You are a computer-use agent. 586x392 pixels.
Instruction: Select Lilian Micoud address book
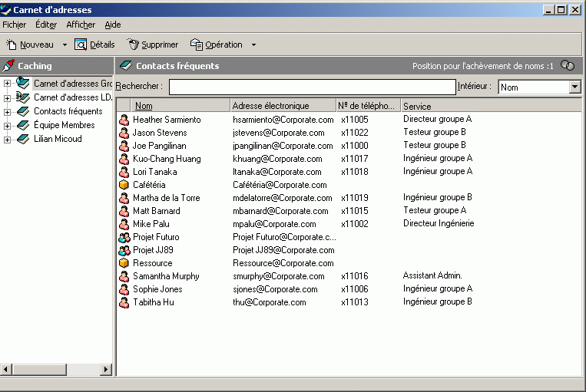[58, 139]
